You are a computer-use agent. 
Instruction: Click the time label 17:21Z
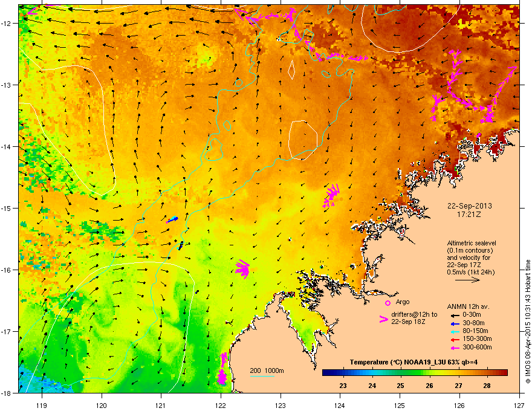(469, 215)
